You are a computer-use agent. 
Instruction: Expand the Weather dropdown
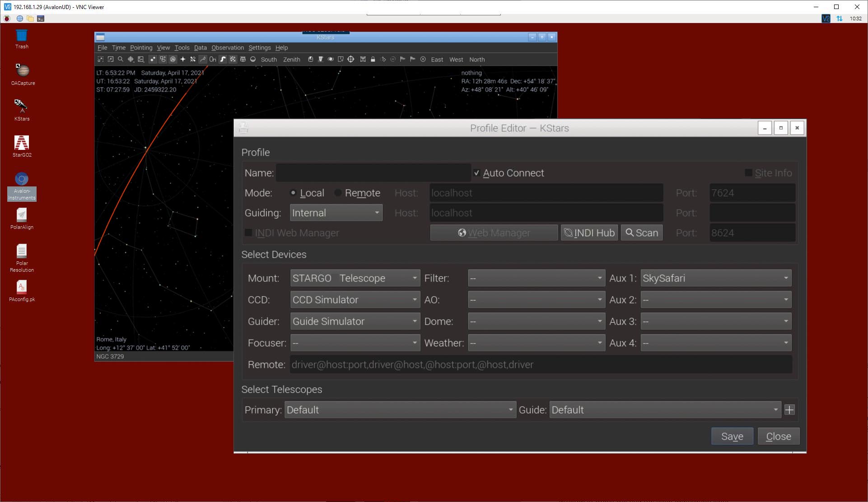coord(537,343)
